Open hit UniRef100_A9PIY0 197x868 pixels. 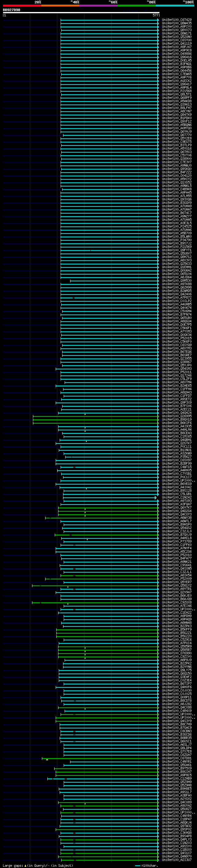point(177,26)
